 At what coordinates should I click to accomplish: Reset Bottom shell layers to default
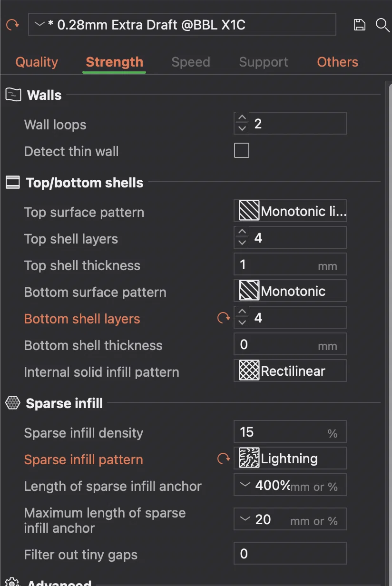224,318
